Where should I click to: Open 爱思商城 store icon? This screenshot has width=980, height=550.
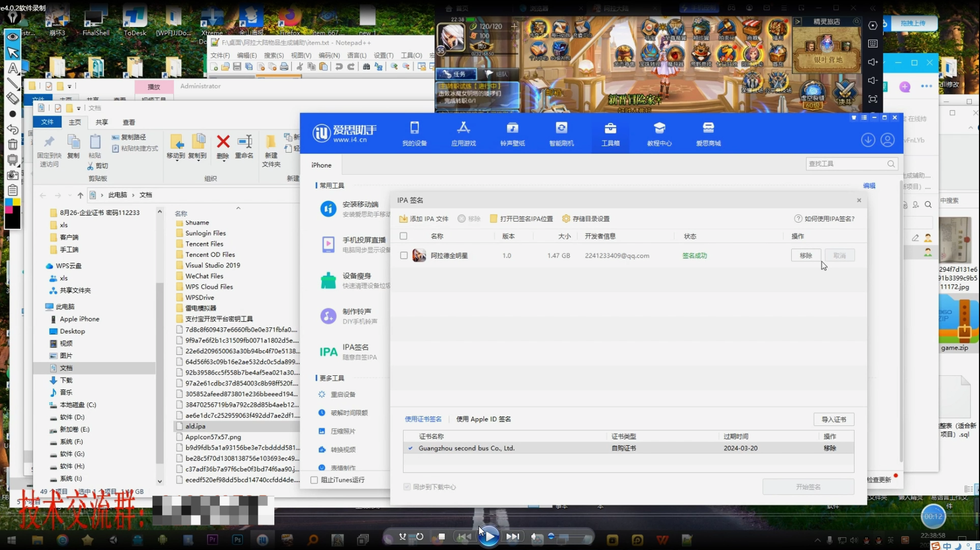click(x=708, y=128)
